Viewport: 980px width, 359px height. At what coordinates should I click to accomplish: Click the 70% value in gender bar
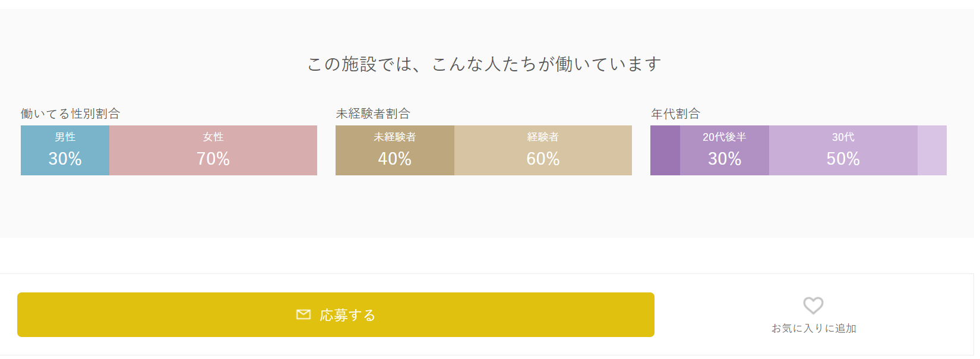click(213, 159)
